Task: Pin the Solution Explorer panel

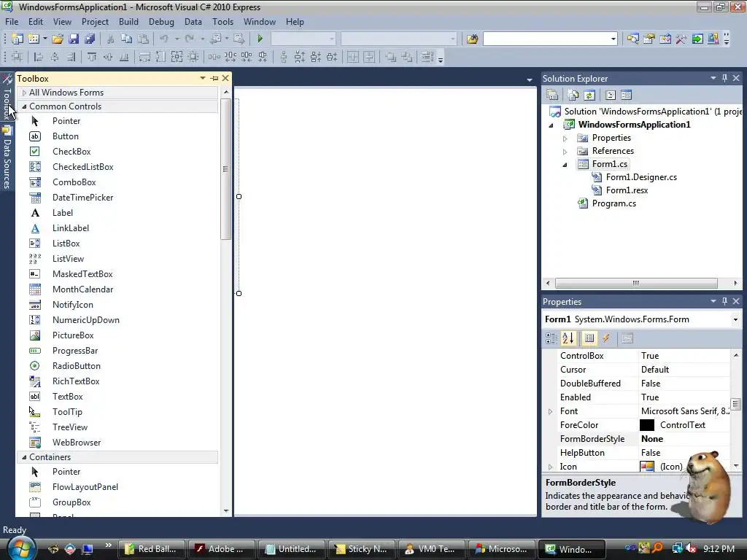Action: click(x=724, y=77)
